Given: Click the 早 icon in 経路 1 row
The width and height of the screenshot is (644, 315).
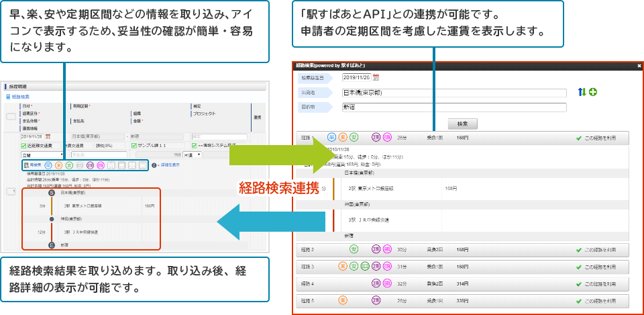Looking at the screenshot, I should coord(331,138).
